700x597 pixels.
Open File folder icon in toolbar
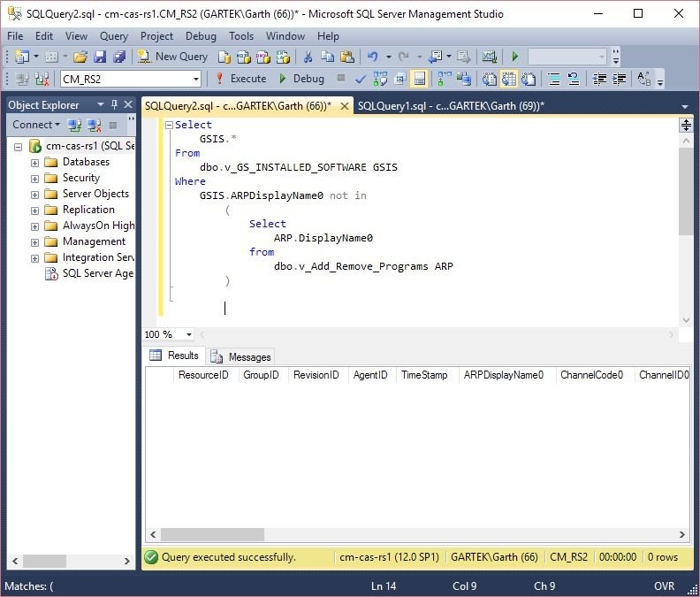click(x=80, y=57)
